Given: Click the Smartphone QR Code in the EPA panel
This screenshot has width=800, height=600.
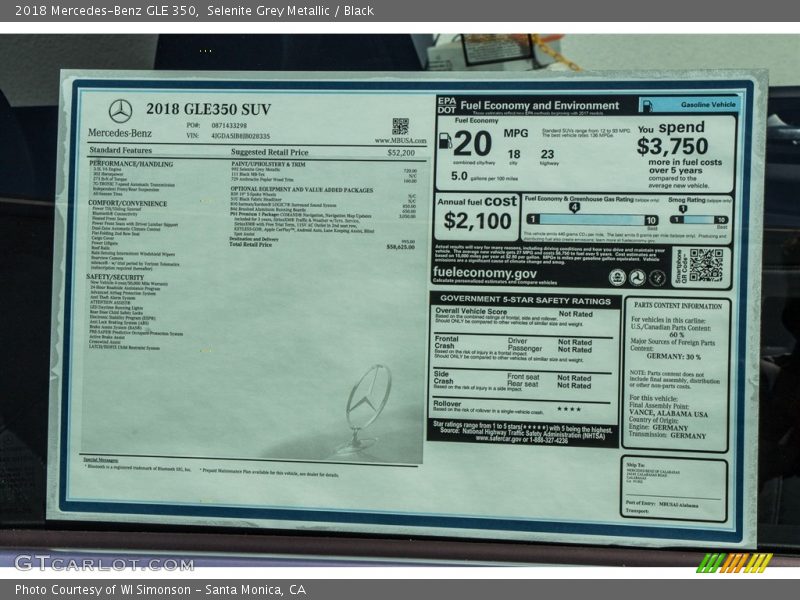Looking at the screenshot, I should [706, 265].
